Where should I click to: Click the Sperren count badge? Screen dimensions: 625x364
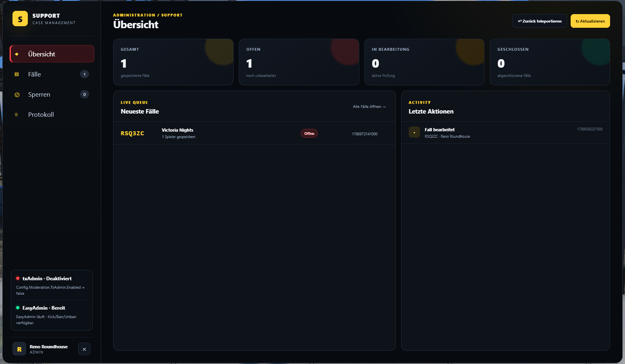pyautogui.click(x=85, y=94)
